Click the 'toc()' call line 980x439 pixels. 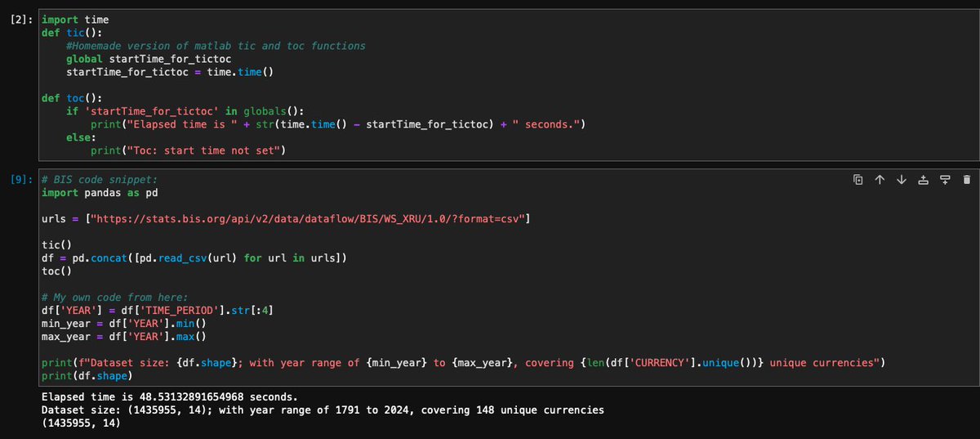coord(56,271)
